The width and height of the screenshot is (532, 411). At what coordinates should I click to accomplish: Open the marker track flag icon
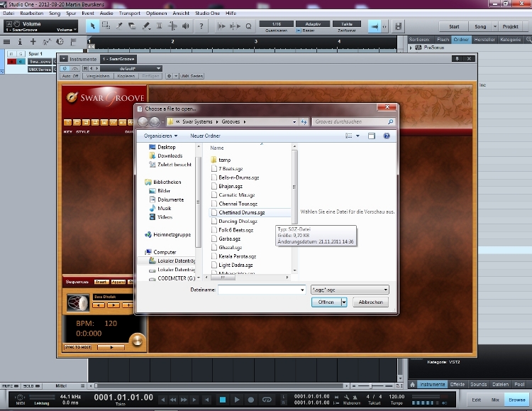coord(73,42)
